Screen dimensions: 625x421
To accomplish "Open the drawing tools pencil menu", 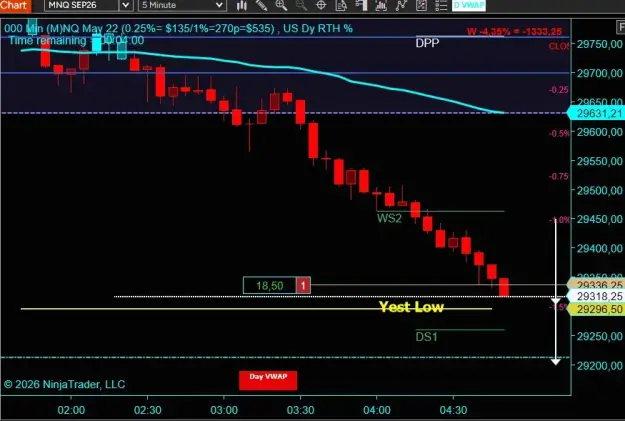I will coord(261,5).
